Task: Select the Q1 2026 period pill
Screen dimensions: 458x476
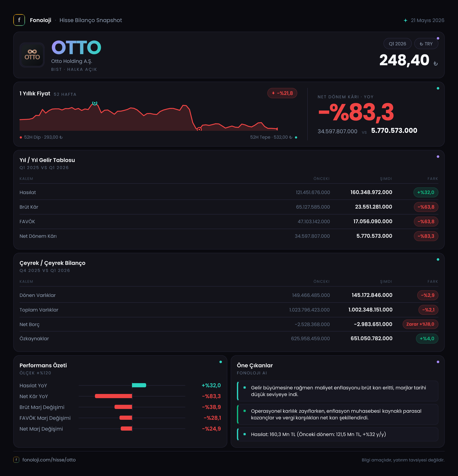Action: click(x=397, y=44)
